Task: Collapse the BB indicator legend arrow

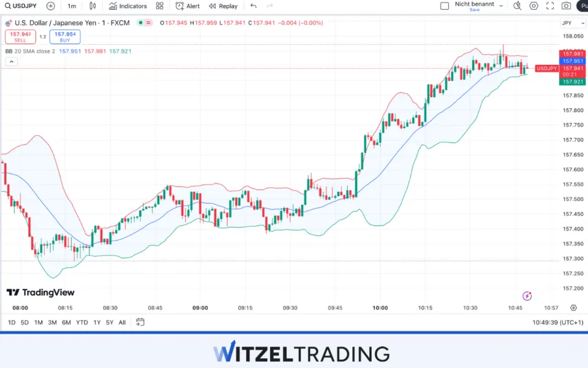Action: pos(11,61)
